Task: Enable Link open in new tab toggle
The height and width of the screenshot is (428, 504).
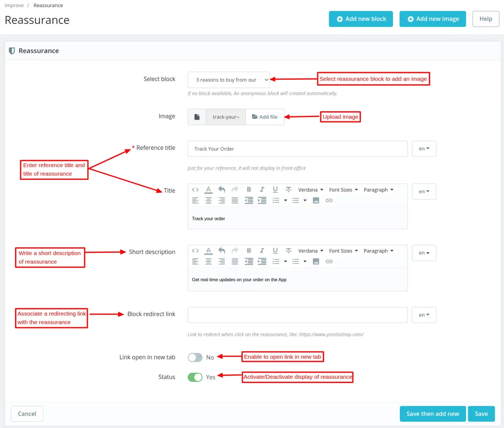Action: coord(195,357)
